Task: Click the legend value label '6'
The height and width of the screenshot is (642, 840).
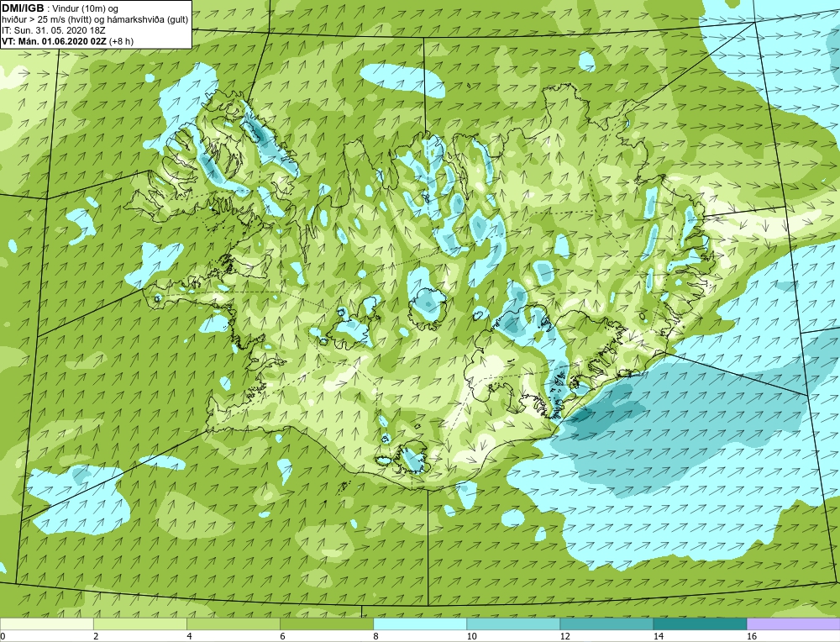Action: (x=282, y=636)
